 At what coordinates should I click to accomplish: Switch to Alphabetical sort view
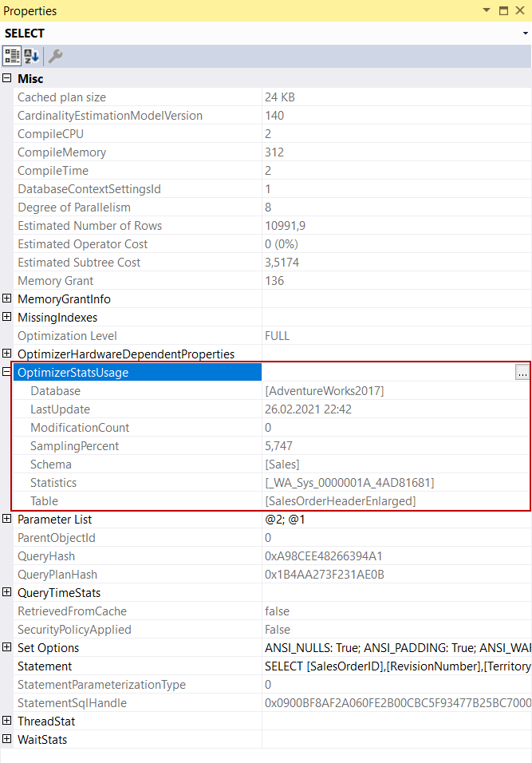click(x=32, y=56)
